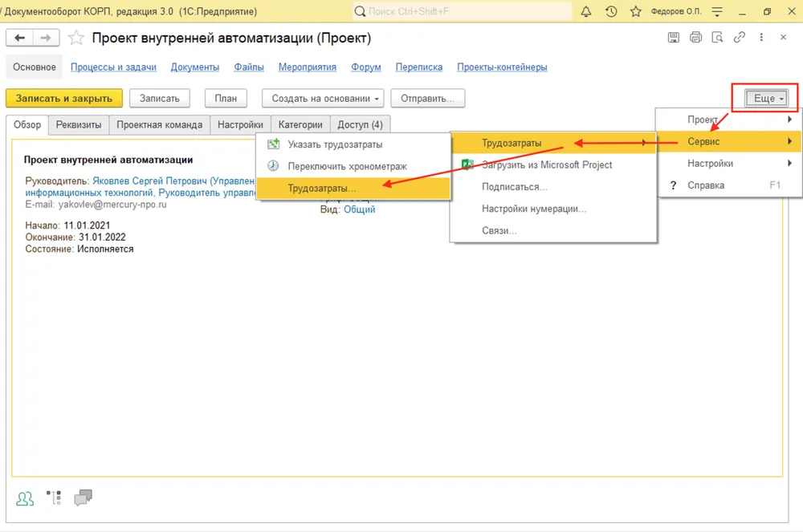Viewport: 803px width, 532px height.
Task: Expand the Сервис submenu
Action: [729, 142]
